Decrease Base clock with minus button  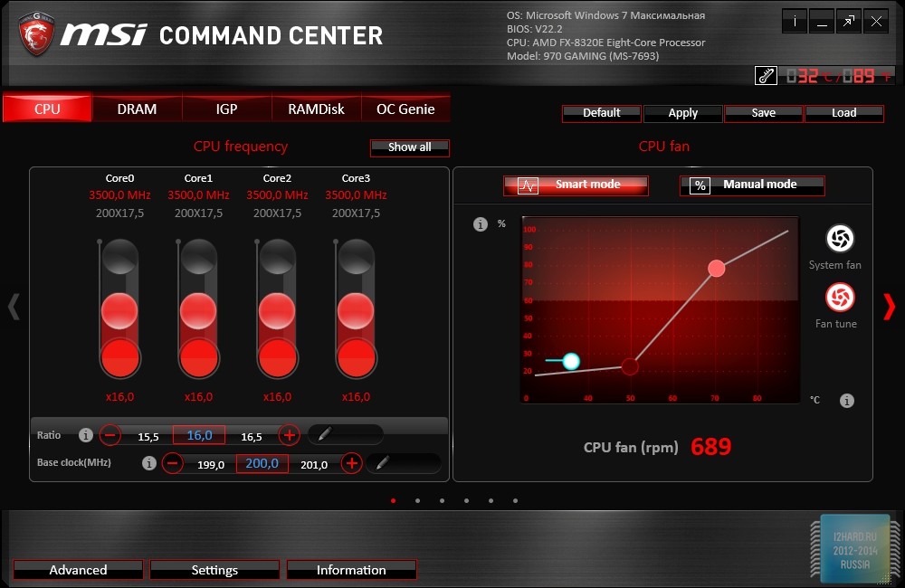173,463
